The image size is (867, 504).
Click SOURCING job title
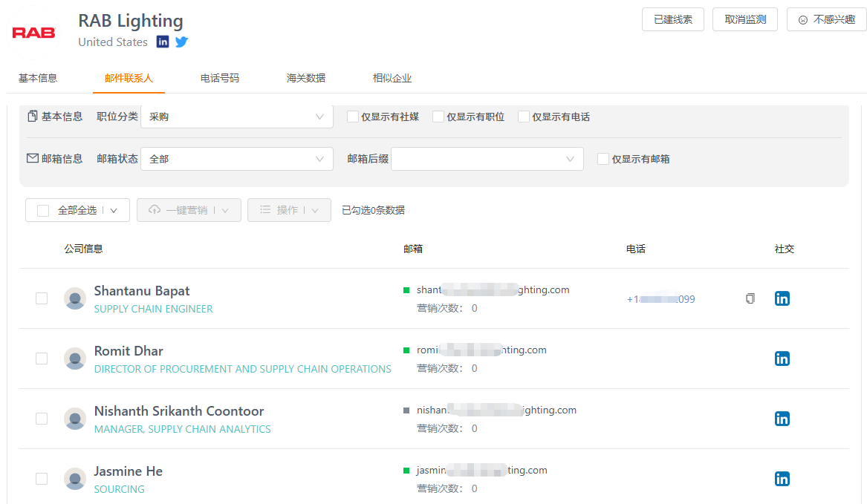pyautogui.click(x=120, y=489)
